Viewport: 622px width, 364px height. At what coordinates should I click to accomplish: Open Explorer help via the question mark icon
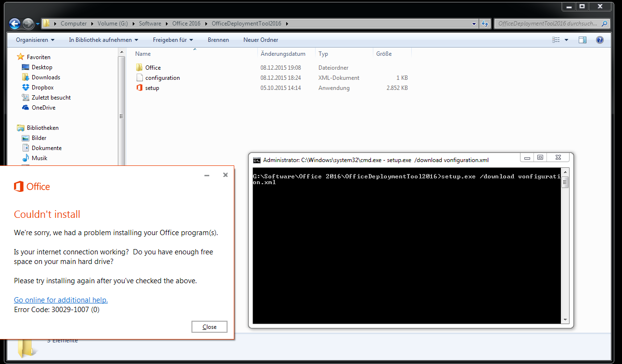(600, 40)
